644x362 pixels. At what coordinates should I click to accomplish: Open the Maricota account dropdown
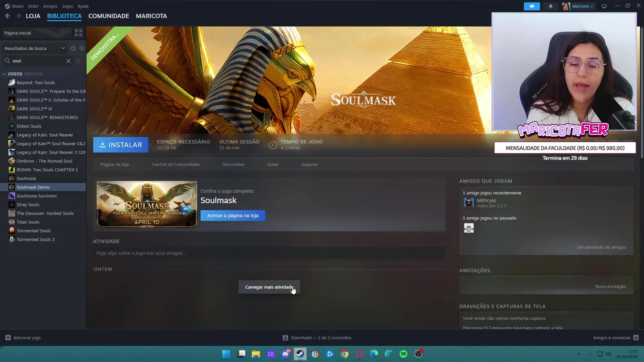point(578,6)
